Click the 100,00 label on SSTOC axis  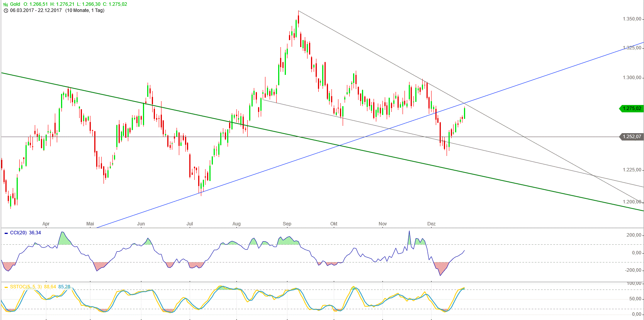click(x=634, y=283)
